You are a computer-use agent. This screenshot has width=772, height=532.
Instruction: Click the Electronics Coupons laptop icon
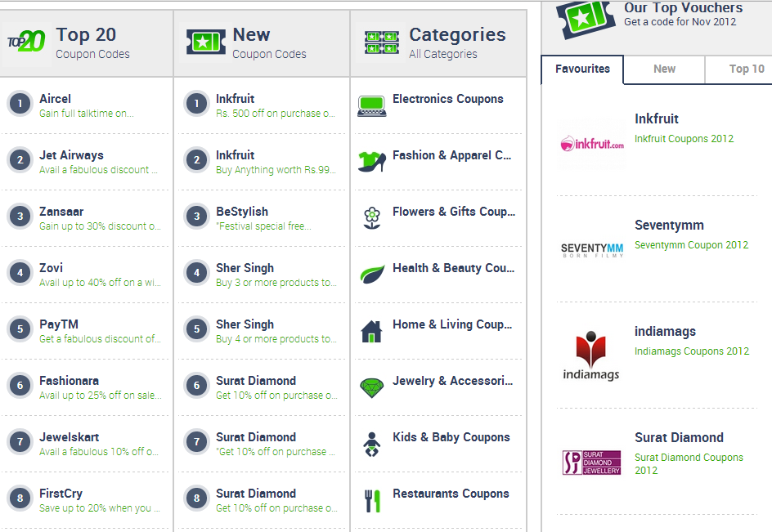(372, 105)
